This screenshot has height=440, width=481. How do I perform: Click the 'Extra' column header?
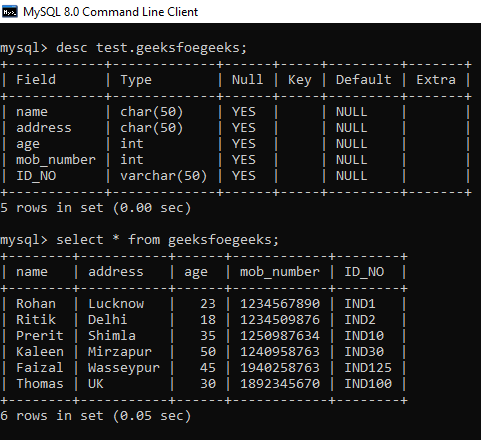436,80
